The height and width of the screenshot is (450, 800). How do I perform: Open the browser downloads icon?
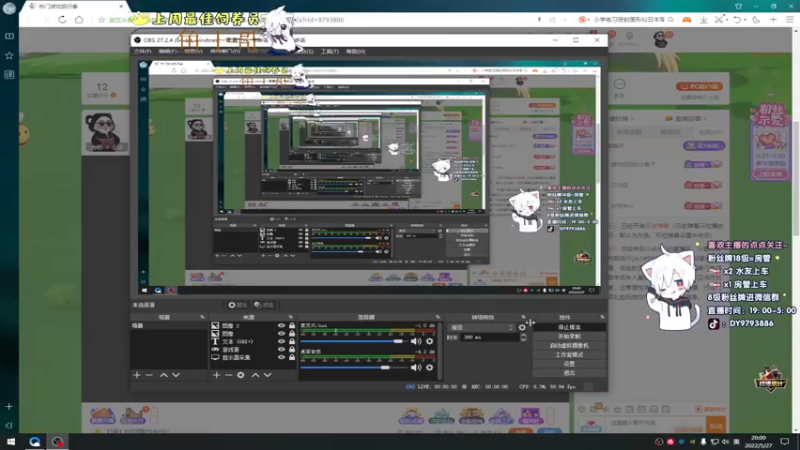pos(704,20)
